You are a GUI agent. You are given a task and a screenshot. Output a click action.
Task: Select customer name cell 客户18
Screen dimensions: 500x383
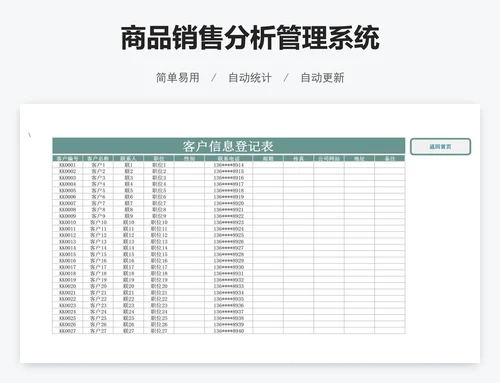tap(98, 273)
